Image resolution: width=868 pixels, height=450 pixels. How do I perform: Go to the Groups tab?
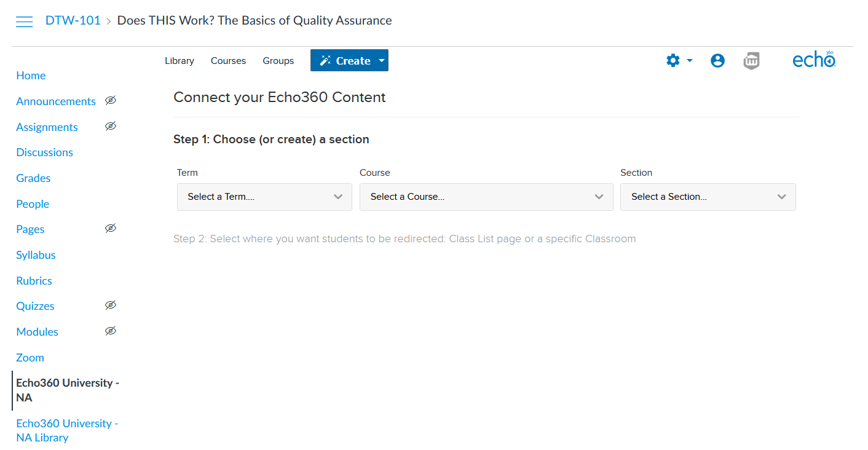(278, 61)
